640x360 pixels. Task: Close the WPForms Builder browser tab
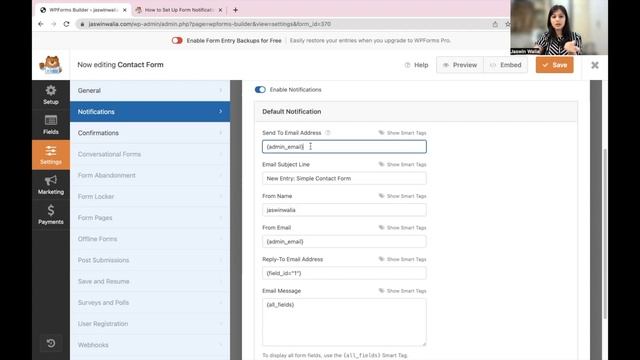click(x=124, y=10)
